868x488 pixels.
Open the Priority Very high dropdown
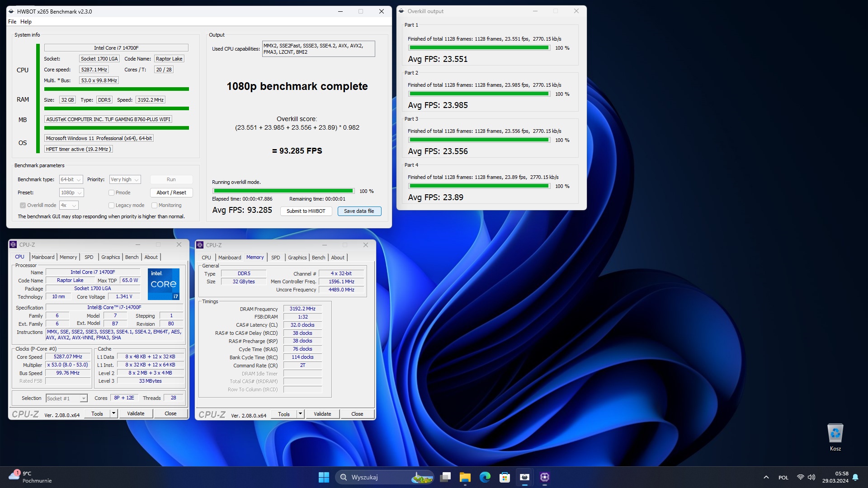click(125, 179)
